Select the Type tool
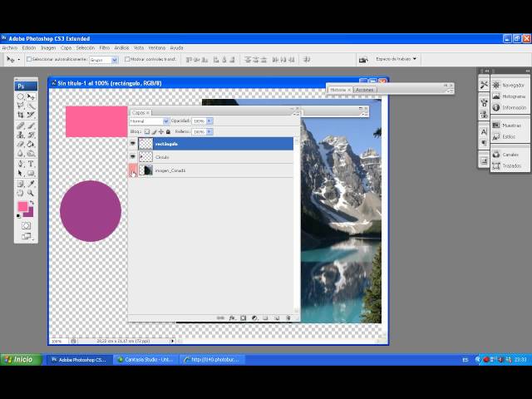The width and height of the screenshot is (532, 399). pos(31,164)
